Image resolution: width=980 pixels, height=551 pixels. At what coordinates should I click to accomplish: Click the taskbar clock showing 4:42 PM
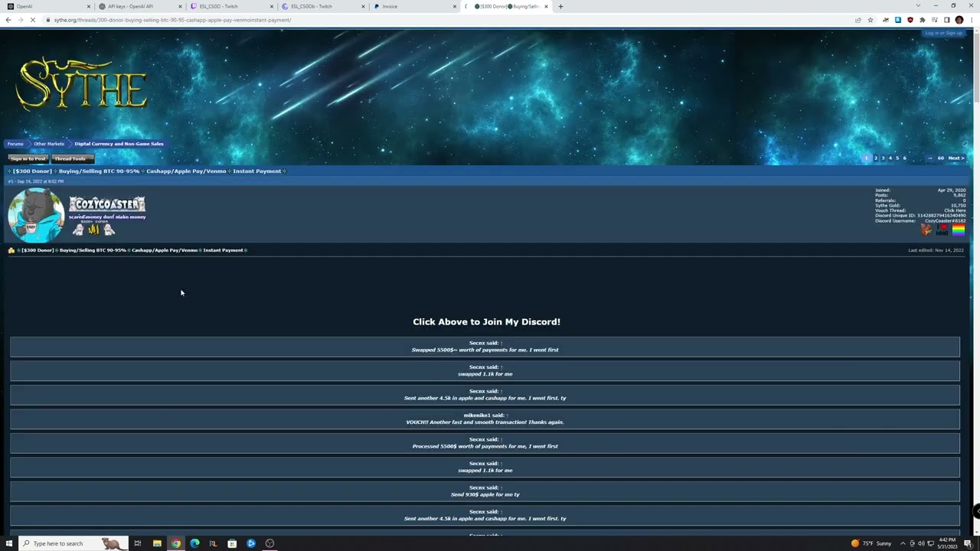(946, 543)
